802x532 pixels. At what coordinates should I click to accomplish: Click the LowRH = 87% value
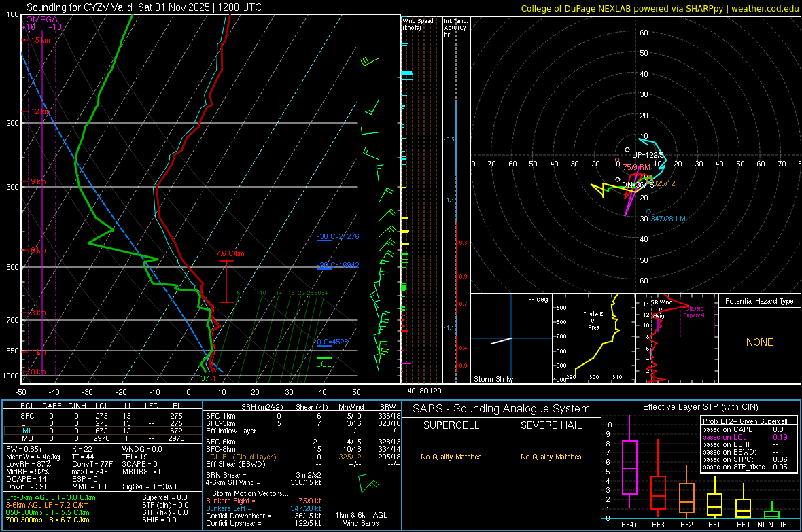click(29, 464)
